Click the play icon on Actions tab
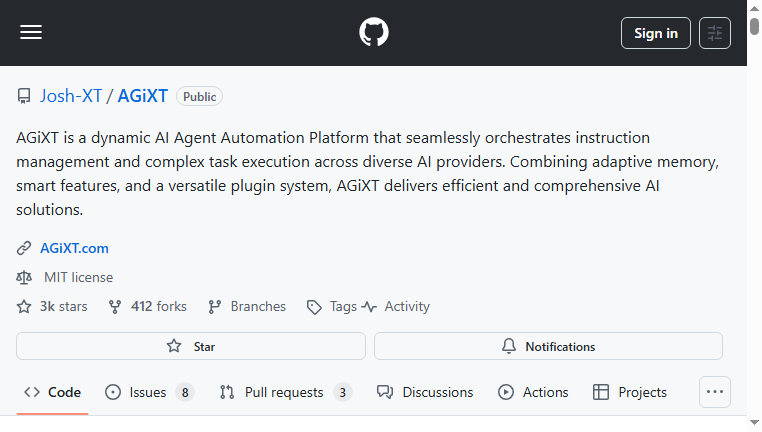762x432 pixels. point(506,392)
